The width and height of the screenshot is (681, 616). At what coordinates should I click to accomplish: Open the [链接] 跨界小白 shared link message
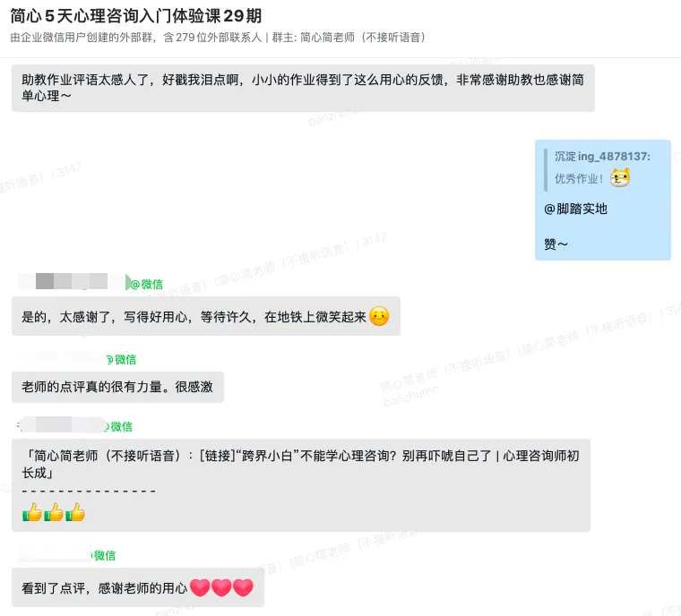(301, 485)
